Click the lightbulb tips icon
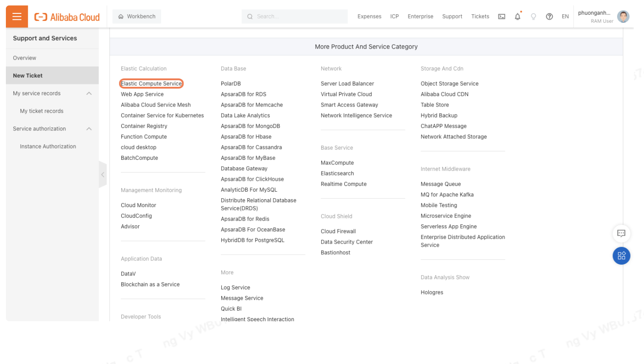 pyautogui.click(x=533, y=17)
